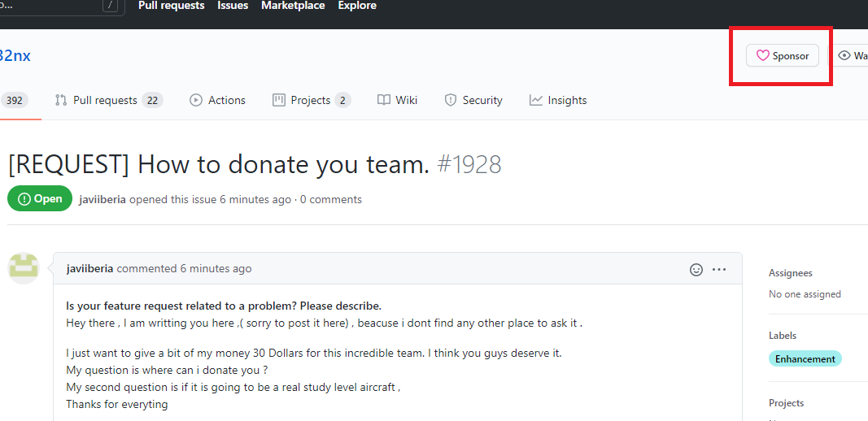Click the green Open status badge
868x421 pixels.
click(40, 198)
